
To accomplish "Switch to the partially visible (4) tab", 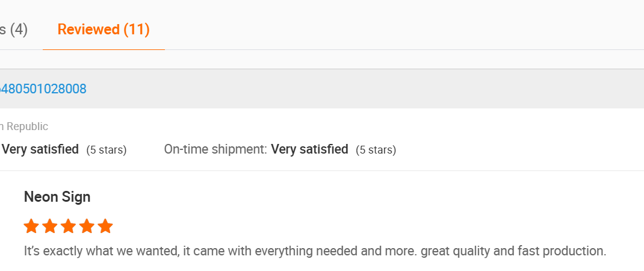I will pyautogui.click(x=14, y=30).
